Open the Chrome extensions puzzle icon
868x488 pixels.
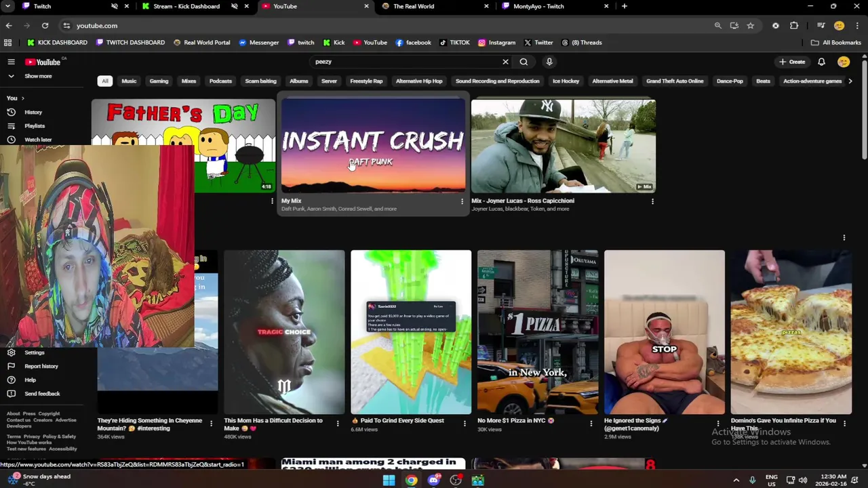[x=794, y=26]
